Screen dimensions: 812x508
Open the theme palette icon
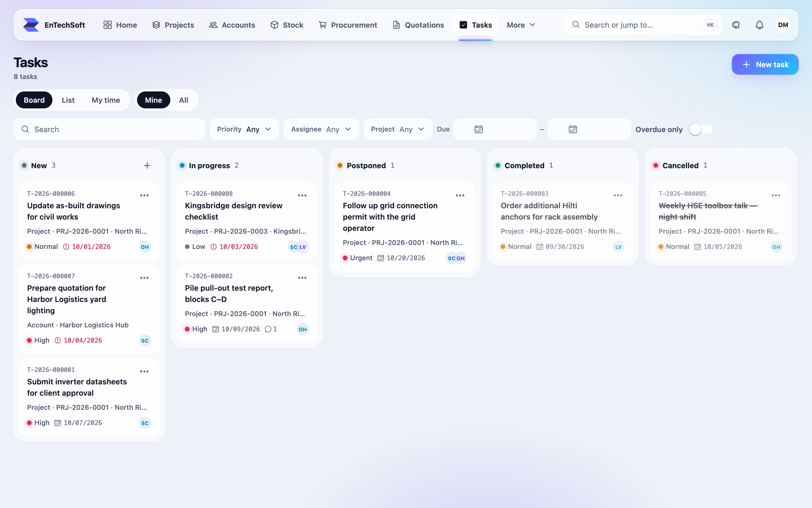(736, 25)
